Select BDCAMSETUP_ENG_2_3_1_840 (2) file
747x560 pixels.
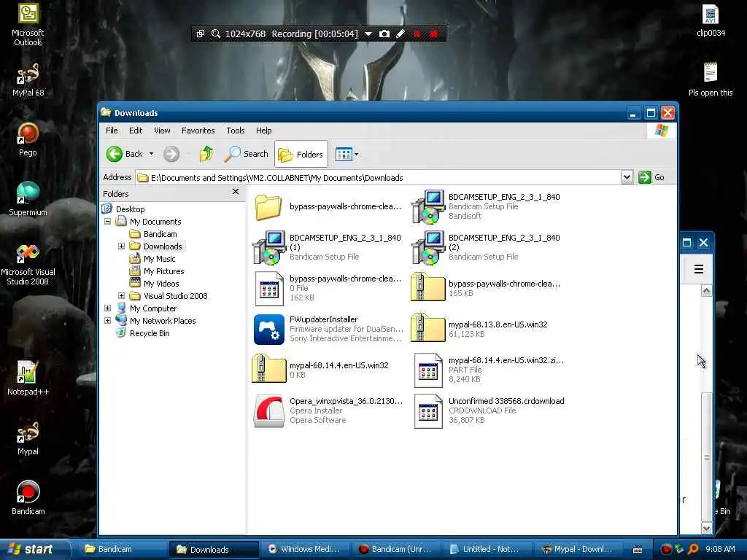[x=486, y=247]
